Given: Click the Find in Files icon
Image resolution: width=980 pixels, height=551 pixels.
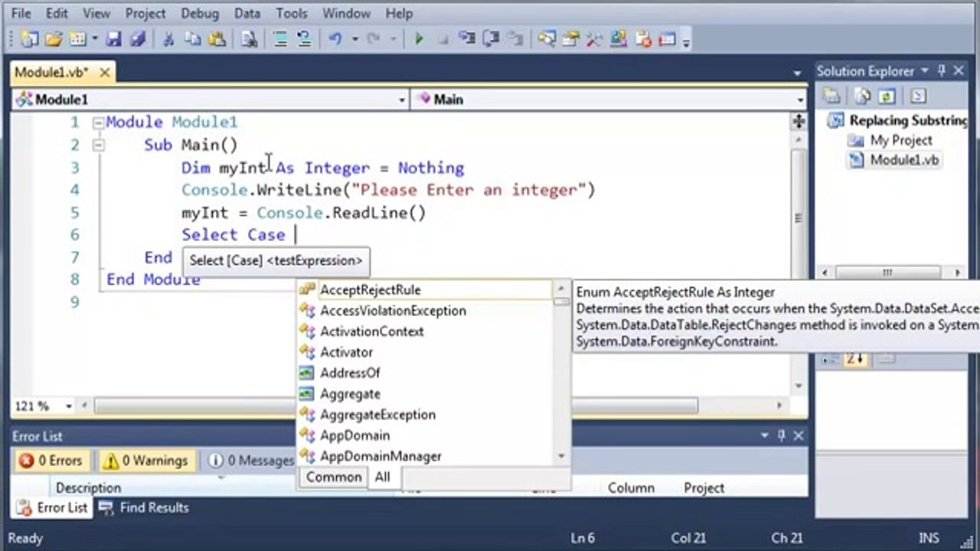Looking at the screenshot, I should pos(249,39).
